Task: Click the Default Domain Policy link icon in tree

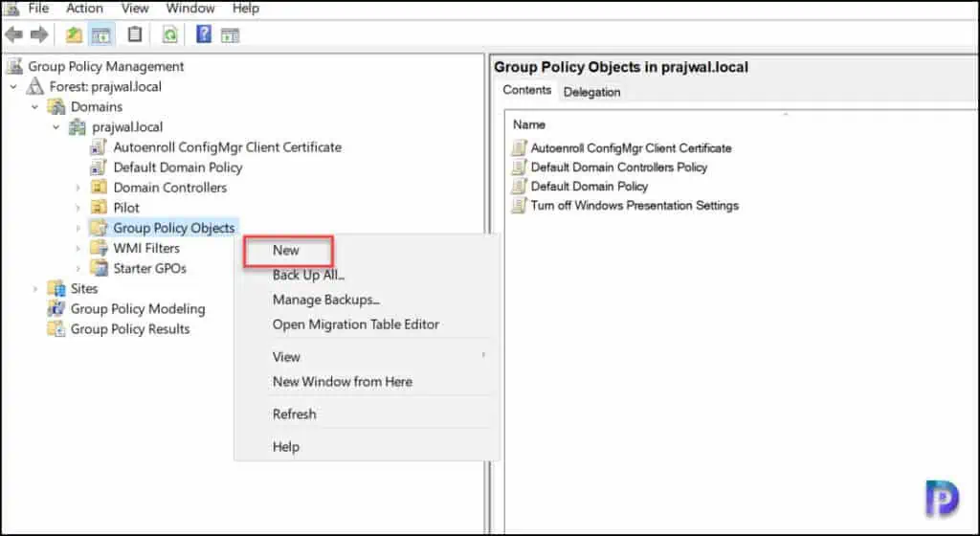Action: coord(99,167)
